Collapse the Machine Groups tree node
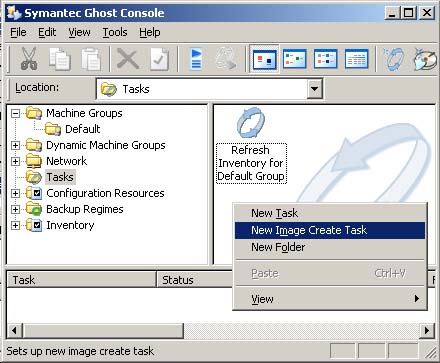The width and height of the screenshot is (440, 363). point(15,113)
